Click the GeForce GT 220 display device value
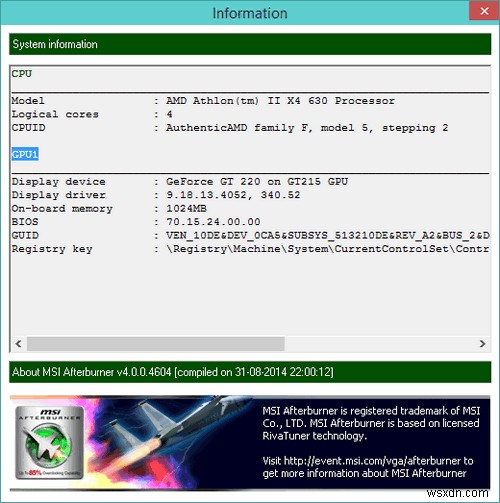The image size is (500, 503). point(257,182)
